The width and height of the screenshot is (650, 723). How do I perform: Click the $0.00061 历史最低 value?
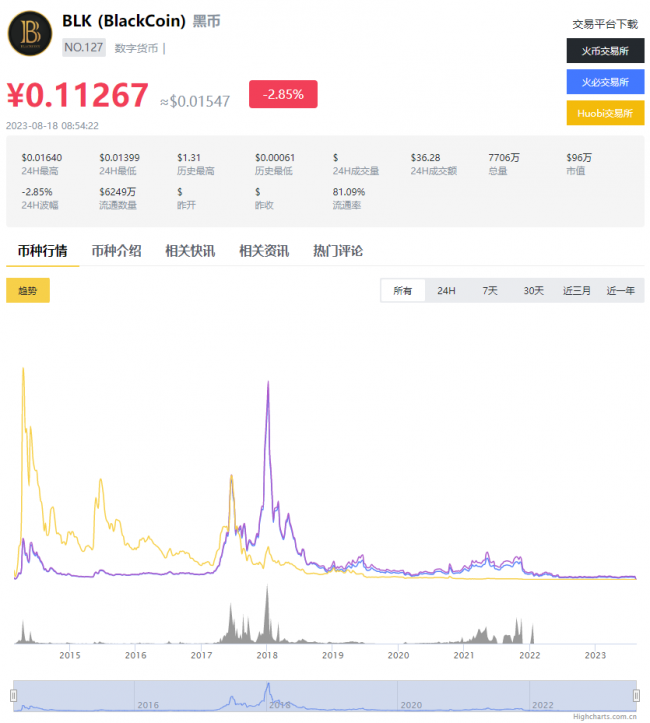275,158
